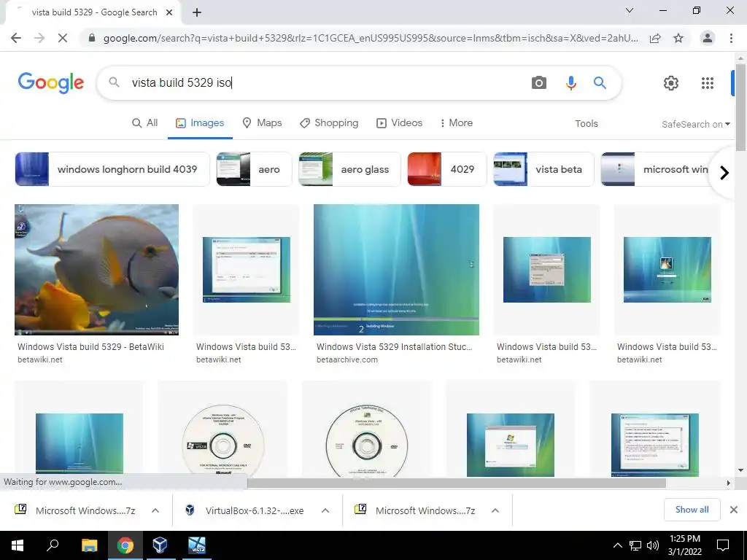Select the 4029 suggestion chip
Image resolution: width=747 pixels, height=560 pixels.
tap(447, 169)
